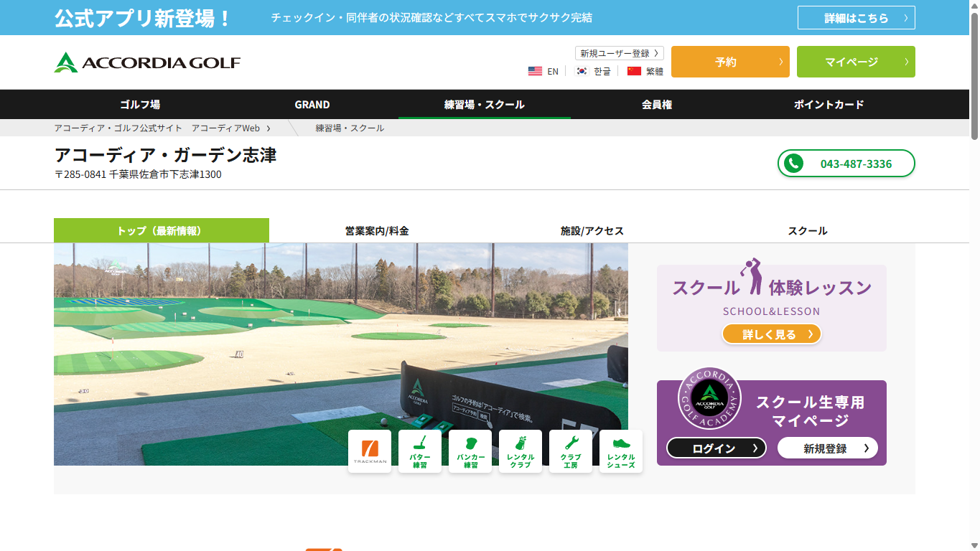Click the golfer silhouette on school banner

[x=752, y=277]
